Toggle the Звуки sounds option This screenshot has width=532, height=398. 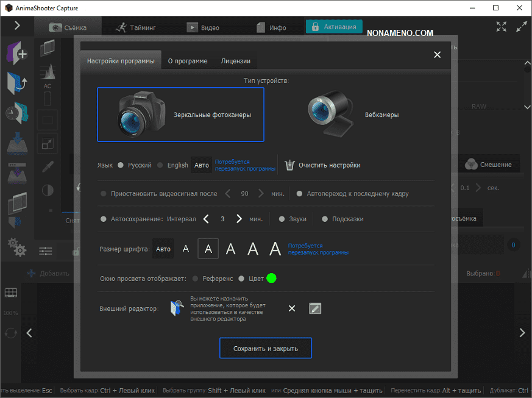282,219
